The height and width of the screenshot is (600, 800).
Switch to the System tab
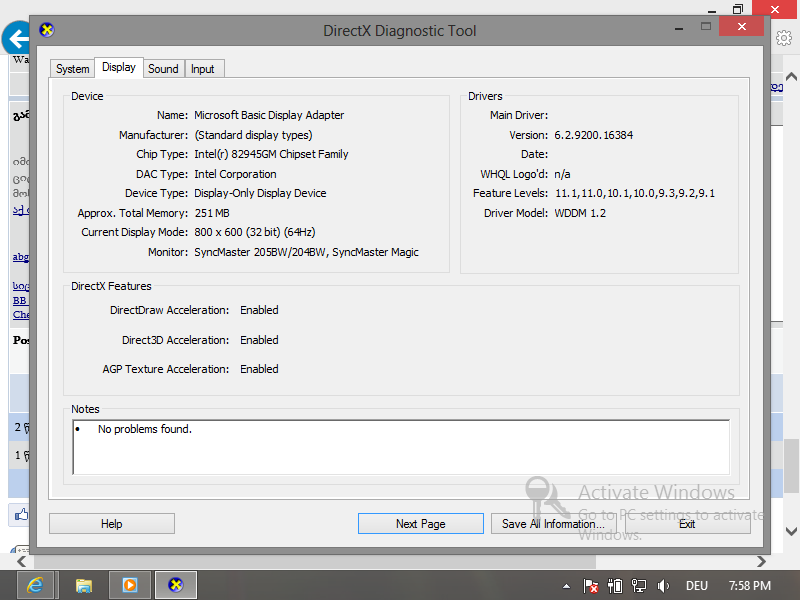(x=73, y=69)
